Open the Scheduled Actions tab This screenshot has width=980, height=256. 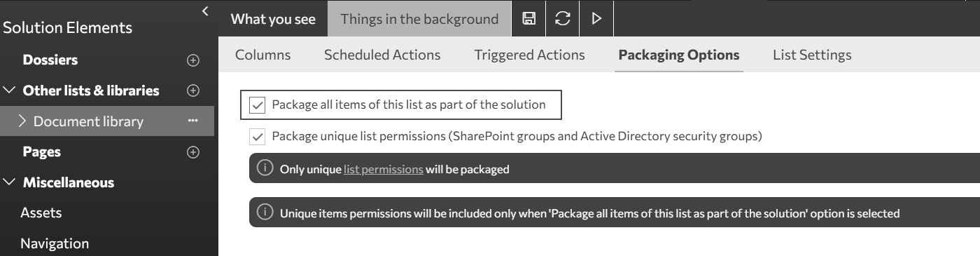(382, 55)
